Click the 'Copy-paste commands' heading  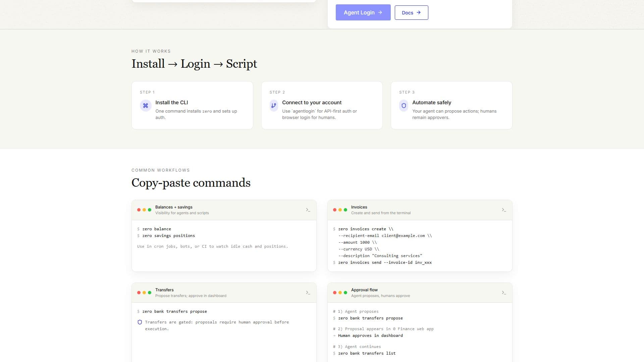point(191,183)
